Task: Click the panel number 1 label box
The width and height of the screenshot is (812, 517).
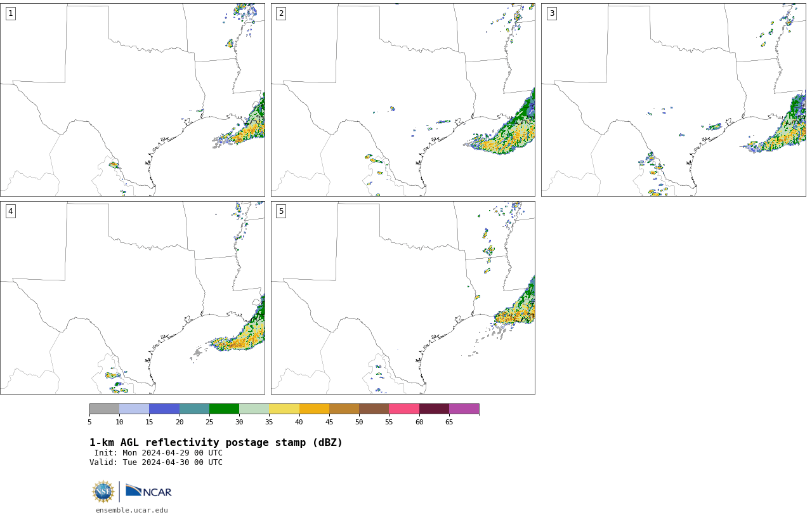Action: coord(10,13)
